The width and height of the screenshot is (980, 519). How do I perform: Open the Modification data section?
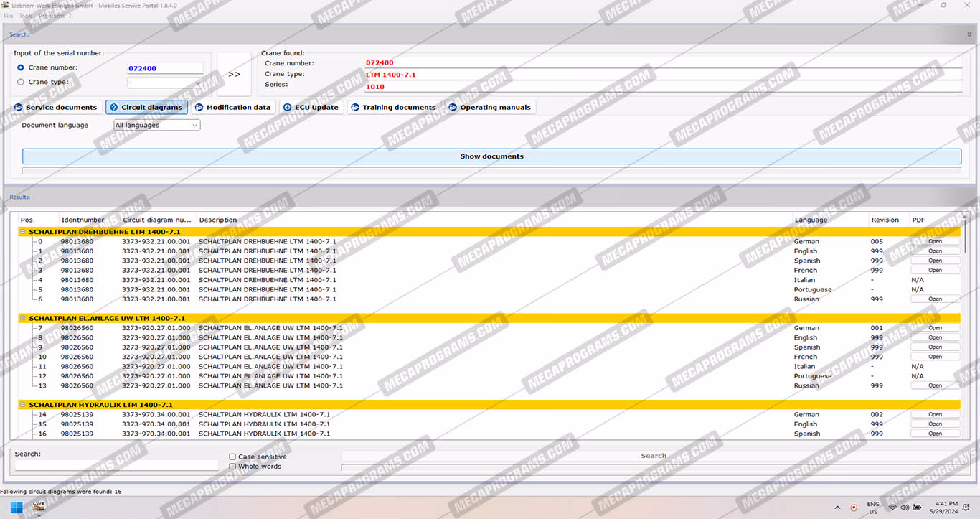click(232, 108)
